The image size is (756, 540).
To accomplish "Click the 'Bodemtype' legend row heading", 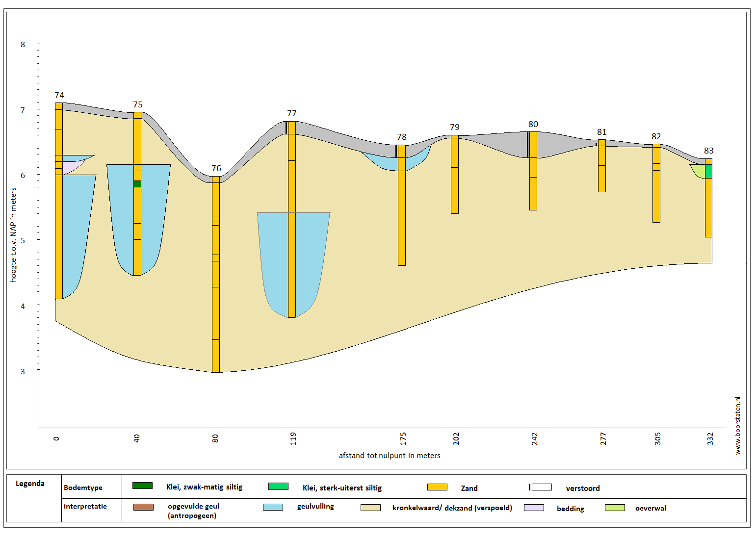I will point(83,488).
